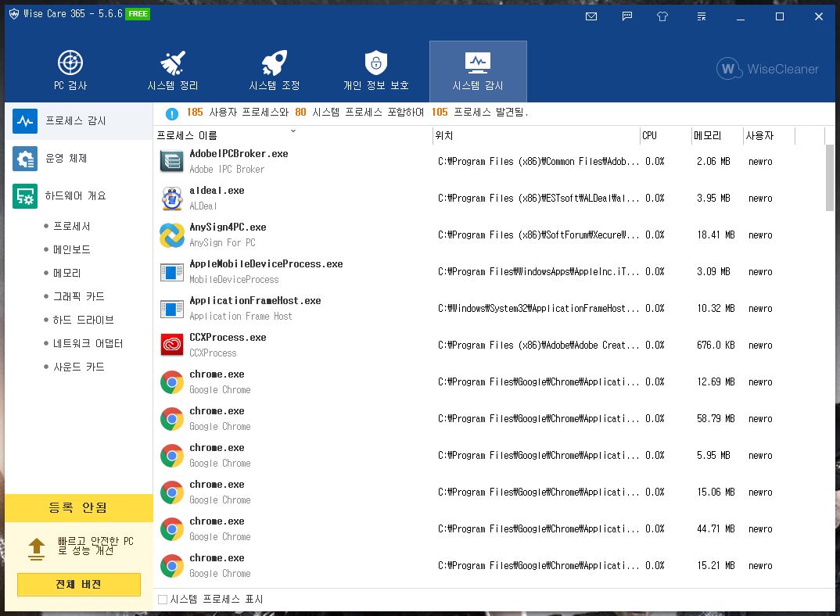840x616 pixels.
Task: Click the ESTsoft ALDeal location path
Action: click(x=538, y=199)
